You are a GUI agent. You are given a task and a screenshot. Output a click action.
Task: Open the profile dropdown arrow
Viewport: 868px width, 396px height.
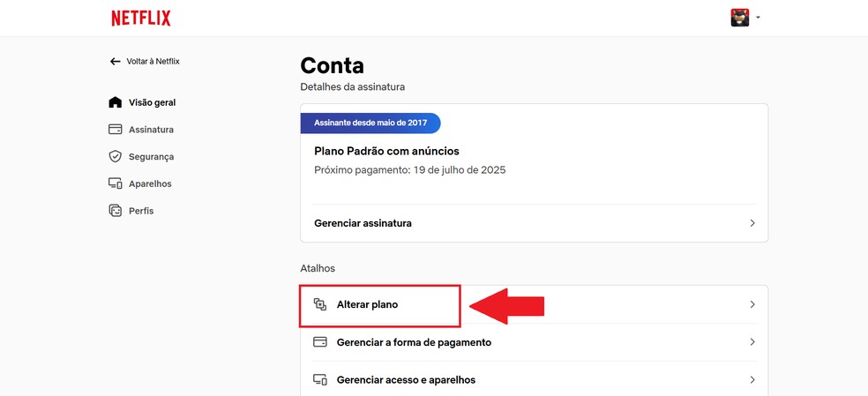tap(758, 18)
